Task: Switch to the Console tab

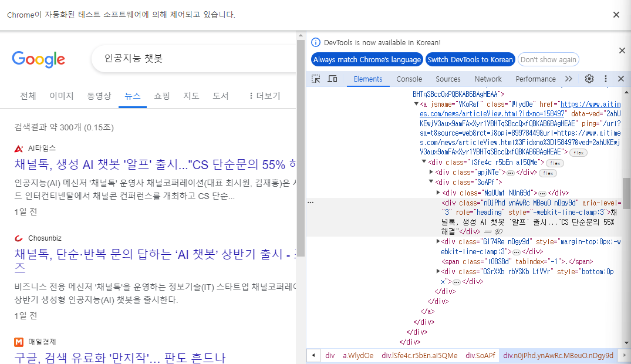Action: tap(409, 79)
